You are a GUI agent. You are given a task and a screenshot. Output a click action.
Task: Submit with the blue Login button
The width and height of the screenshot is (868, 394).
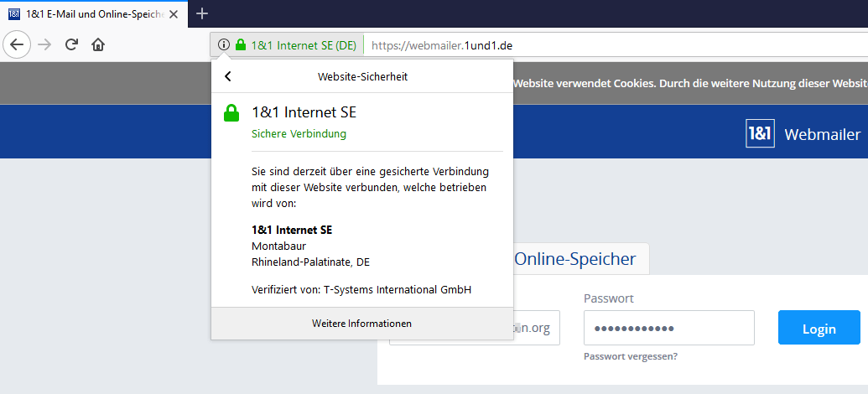point(819,328)
